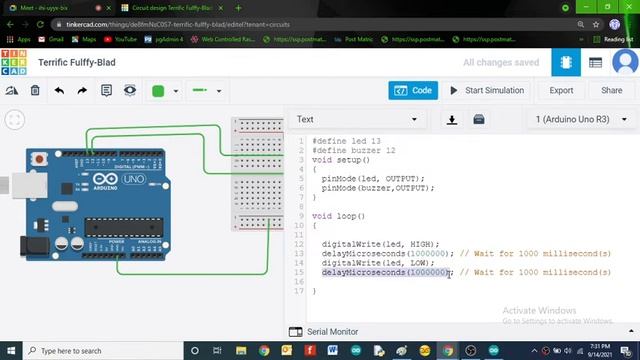The height and width of the screenshot is (360, 640).
Task: Show hidden system tray icons
Action: (534, 351)
